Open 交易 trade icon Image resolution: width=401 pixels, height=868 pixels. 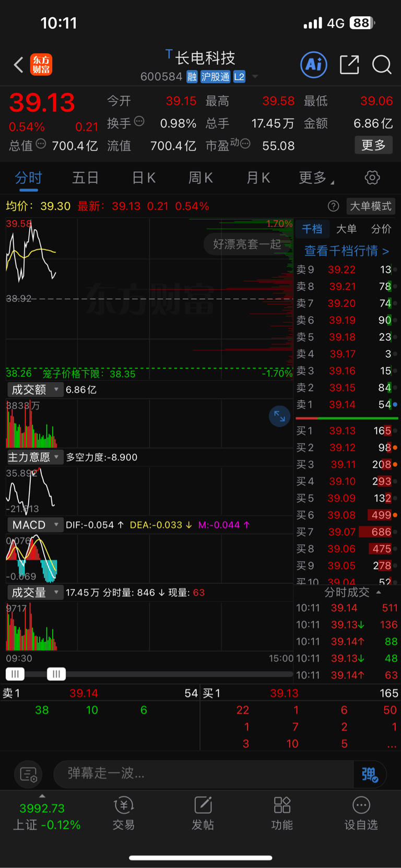pos(124,814)
